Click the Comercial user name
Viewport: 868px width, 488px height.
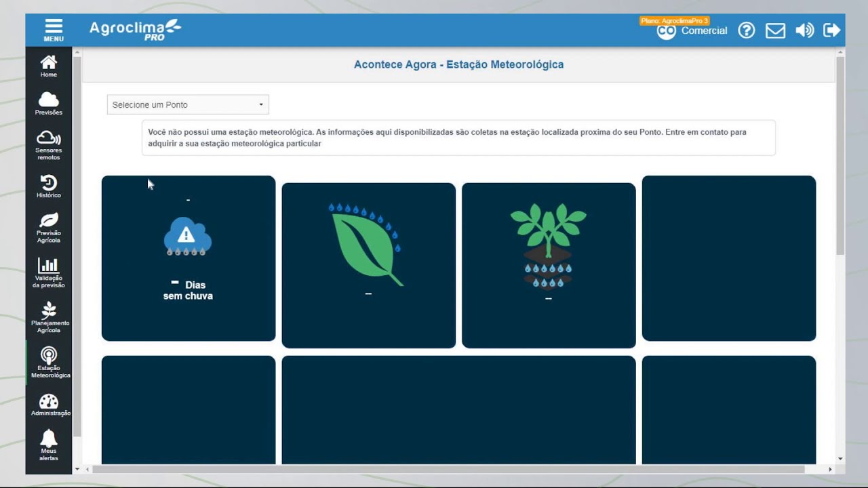704,30
